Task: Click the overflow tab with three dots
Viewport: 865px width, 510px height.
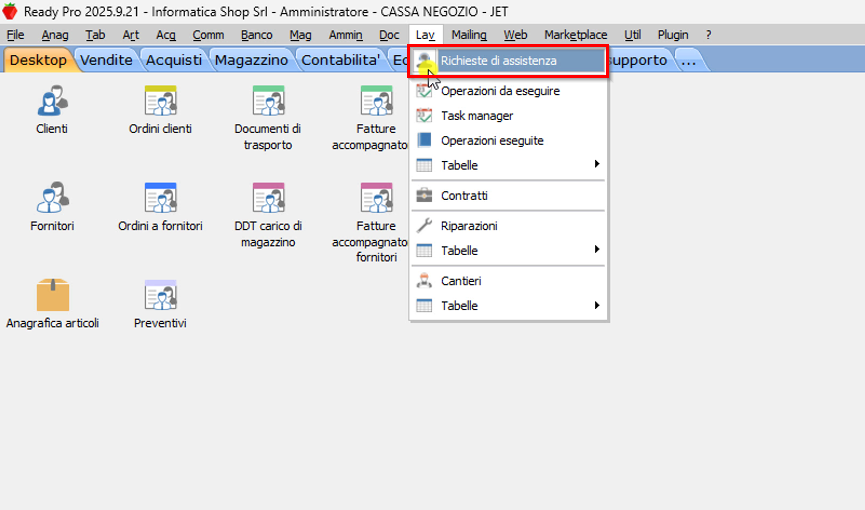Action: (x=689, y=60)
